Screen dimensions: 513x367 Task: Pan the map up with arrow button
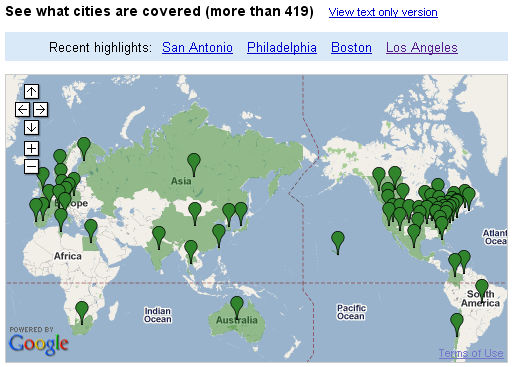point(31,91)
